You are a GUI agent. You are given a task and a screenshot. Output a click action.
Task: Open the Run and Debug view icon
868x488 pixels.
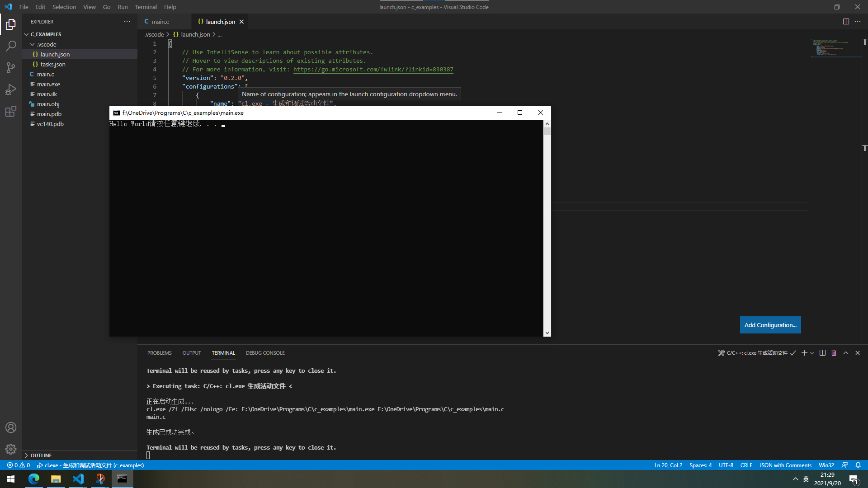coord(11,89)
